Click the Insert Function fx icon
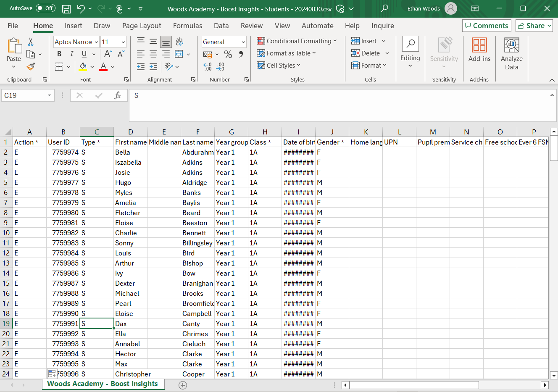 (x=118, y=96)
